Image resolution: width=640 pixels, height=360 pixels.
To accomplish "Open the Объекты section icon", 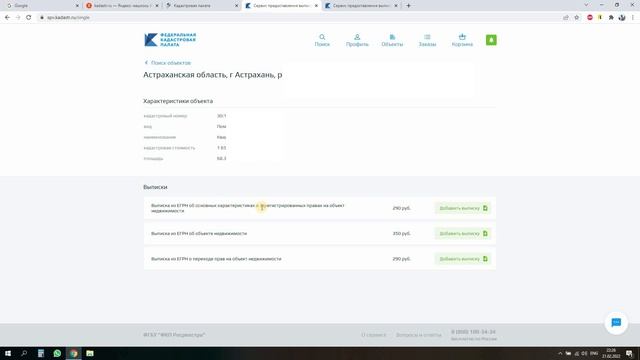I will [392, 40].
